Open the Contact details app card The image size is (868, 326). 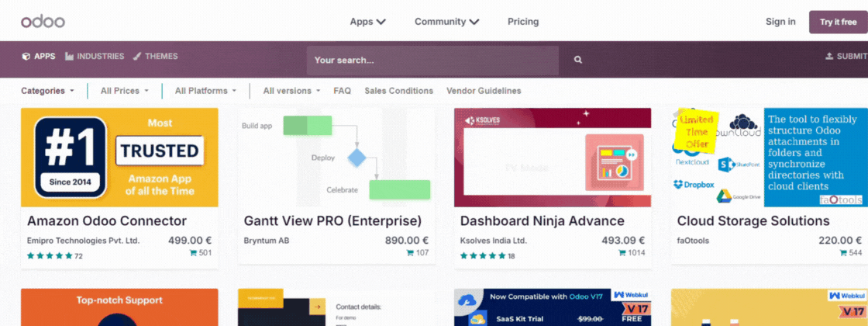coord(336,307)
